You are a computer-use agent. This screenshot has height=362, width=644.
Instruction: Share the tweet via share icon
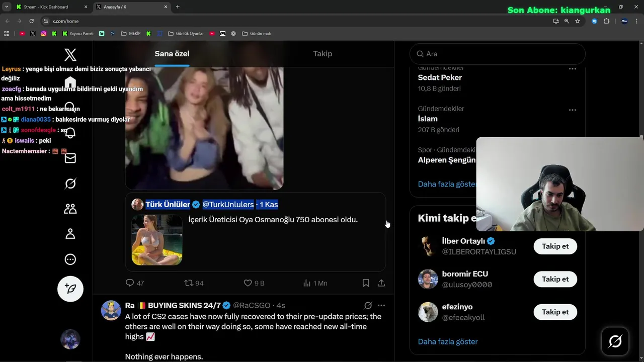click(381, 283)
